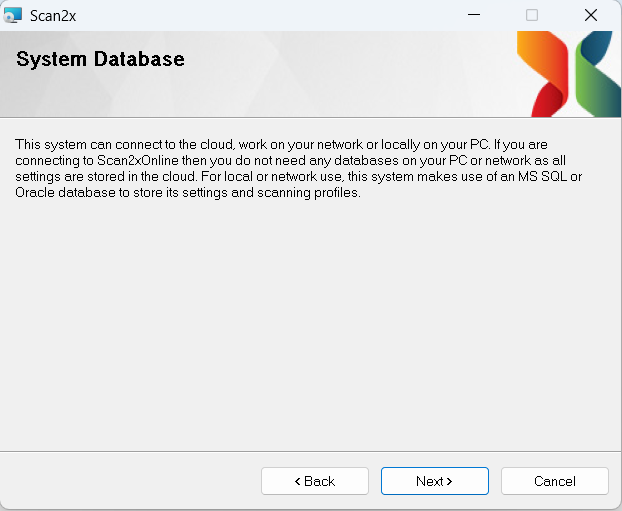The width and height of the screenshot is (622, 511).
Task: Click the greyed-out maximize window button
Action: [532, 15]
